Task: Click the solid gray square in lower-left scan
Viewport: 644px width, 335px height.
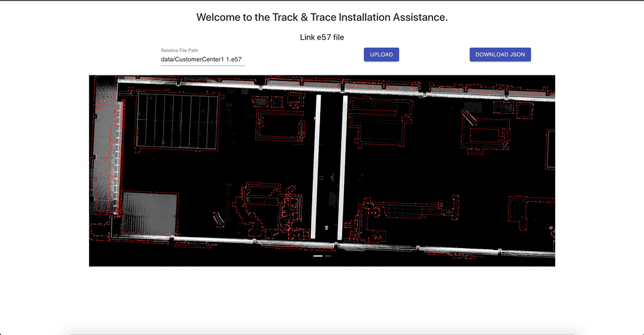Action: (150, 214)
